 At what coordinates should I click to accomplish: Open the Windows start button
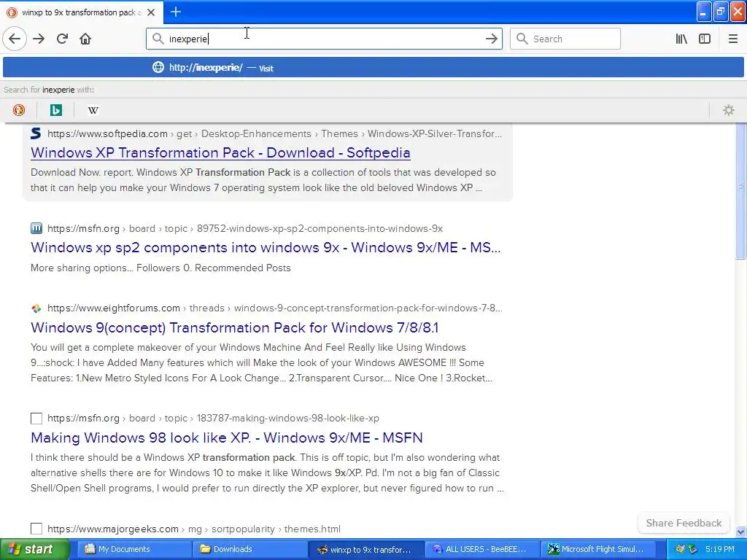coord(34,549)
